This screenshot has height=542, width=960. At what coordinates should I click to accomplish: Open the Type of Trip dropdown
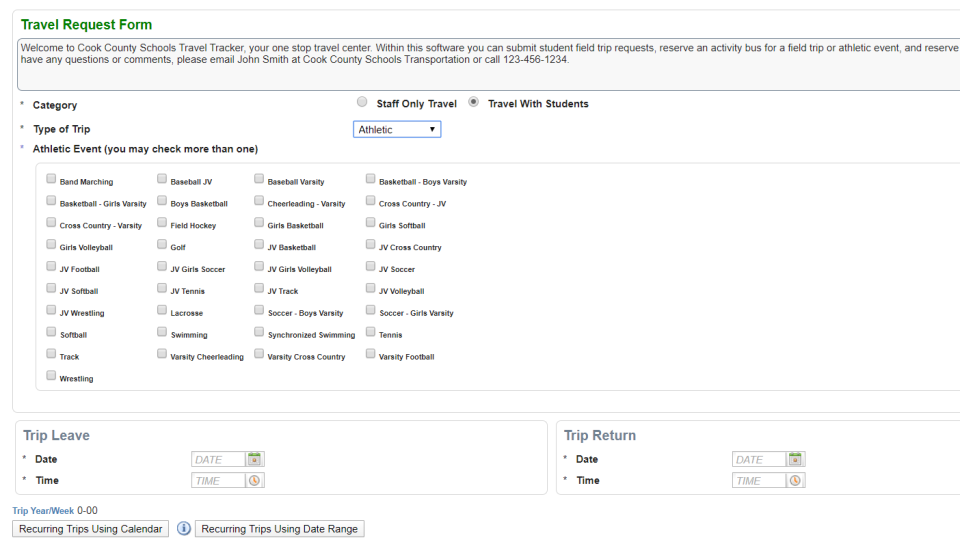pos(397,129)
